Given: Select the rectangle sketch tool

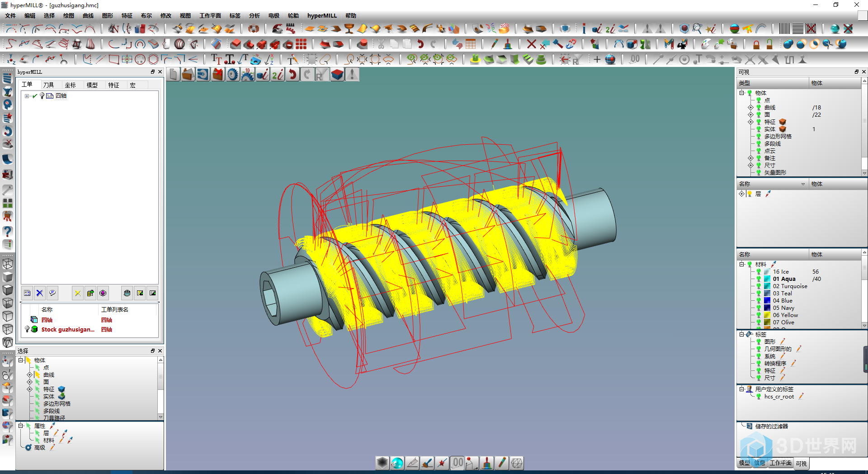Looking at the screenshot, I should [114, 59].
